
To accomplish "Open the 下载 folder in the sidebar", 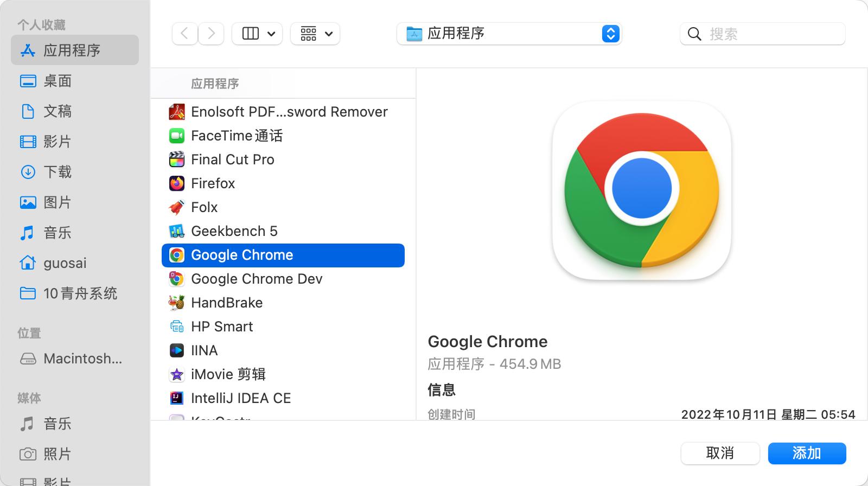I will (x=57, y=172).
